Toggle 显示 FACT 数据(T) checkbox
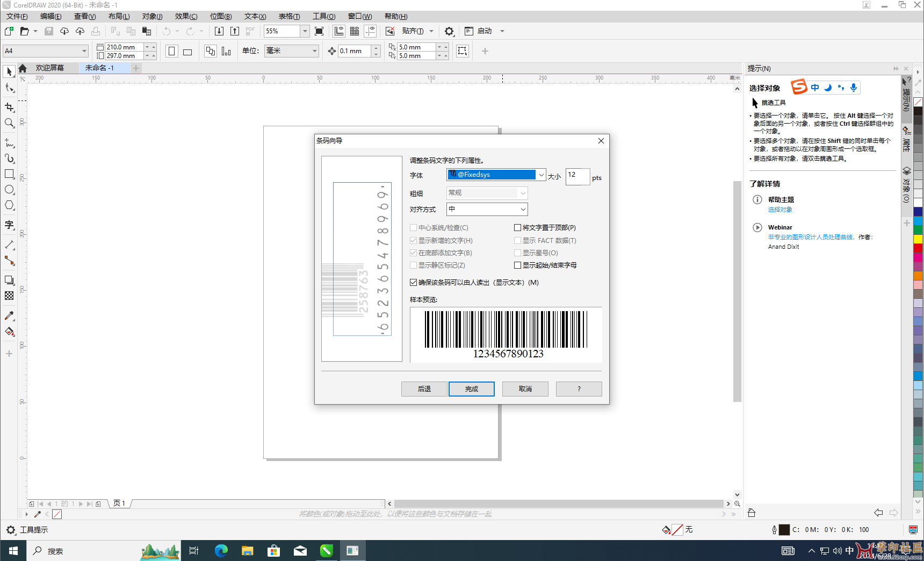 (x=518, y=241)
